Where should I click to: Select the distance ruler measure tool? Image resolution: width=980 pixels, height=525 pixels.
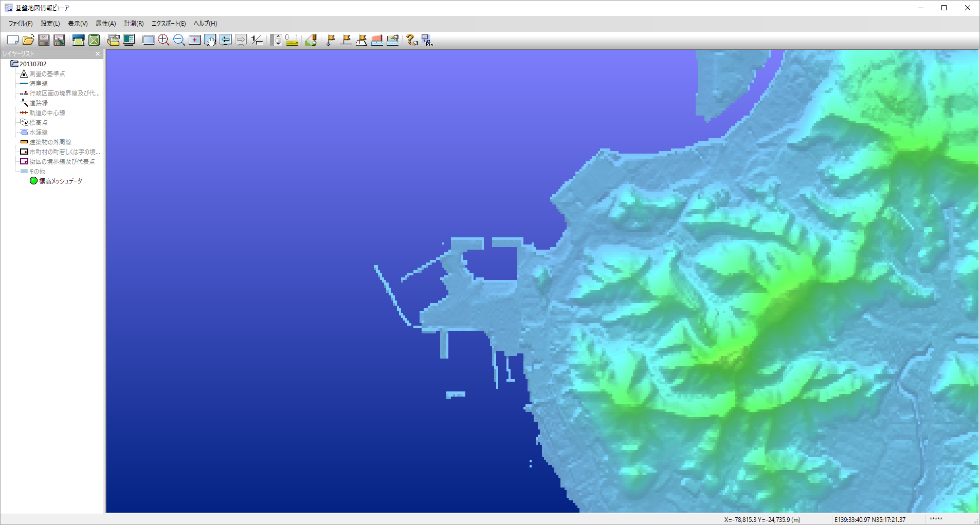[292, 40]
